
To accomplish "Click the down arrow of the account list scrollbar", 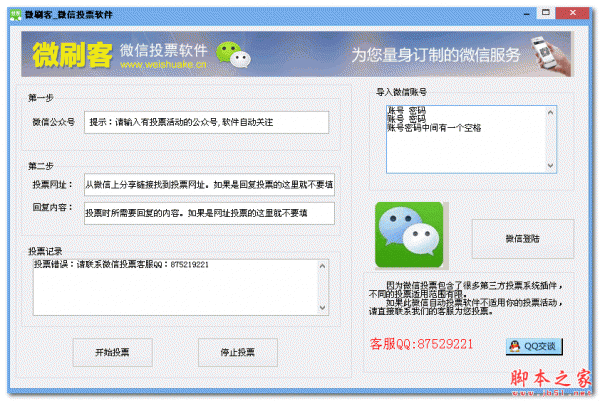I will pyautogui.click(x=551, y=166).
